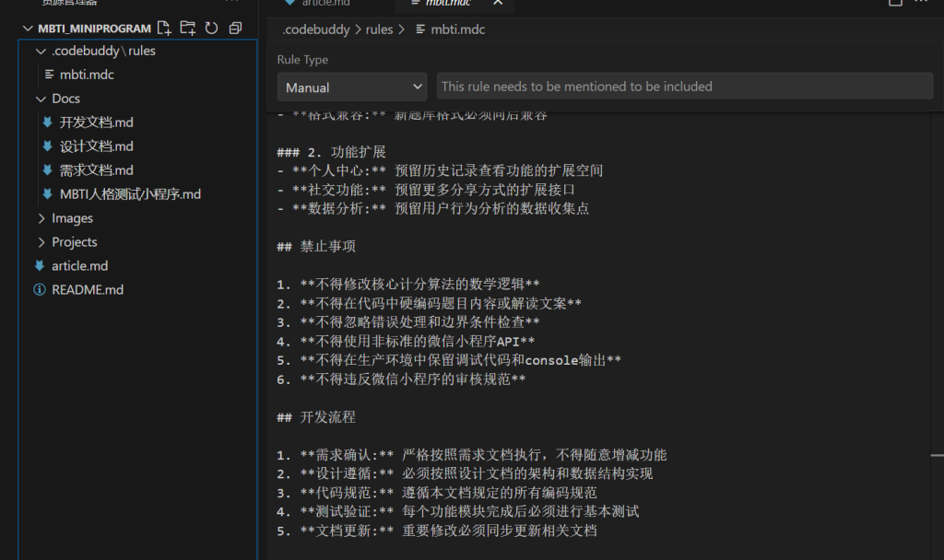Click the rule description input field

(684, 87)
